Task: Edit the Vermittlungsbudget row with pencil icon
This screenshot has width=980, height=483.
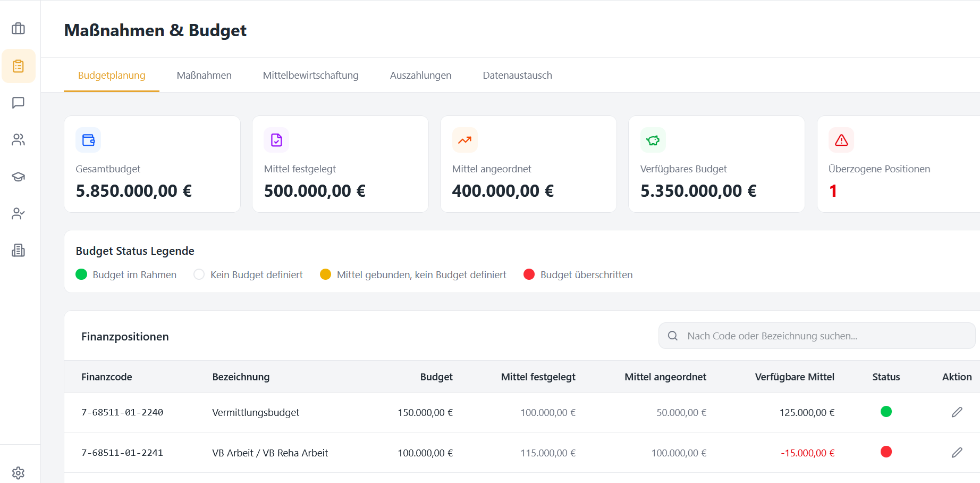Action: (x=957, y=412)
